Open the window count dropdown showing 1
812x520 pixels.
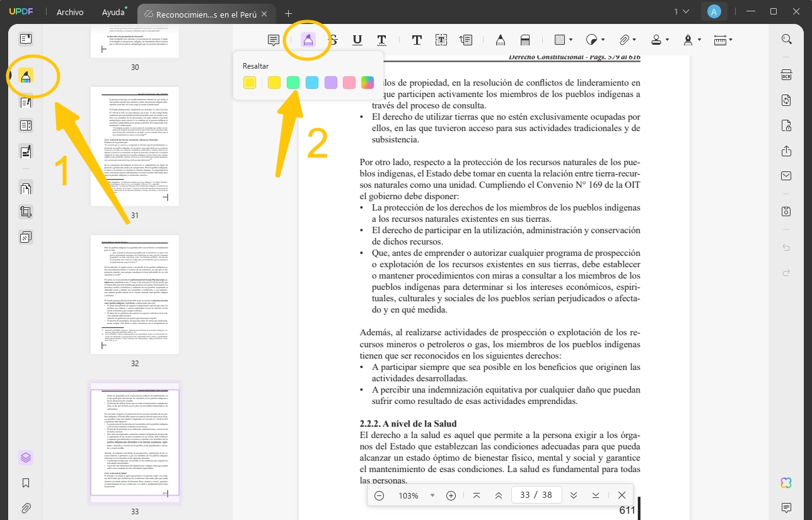pyautogui.click(x=681, y=12)
